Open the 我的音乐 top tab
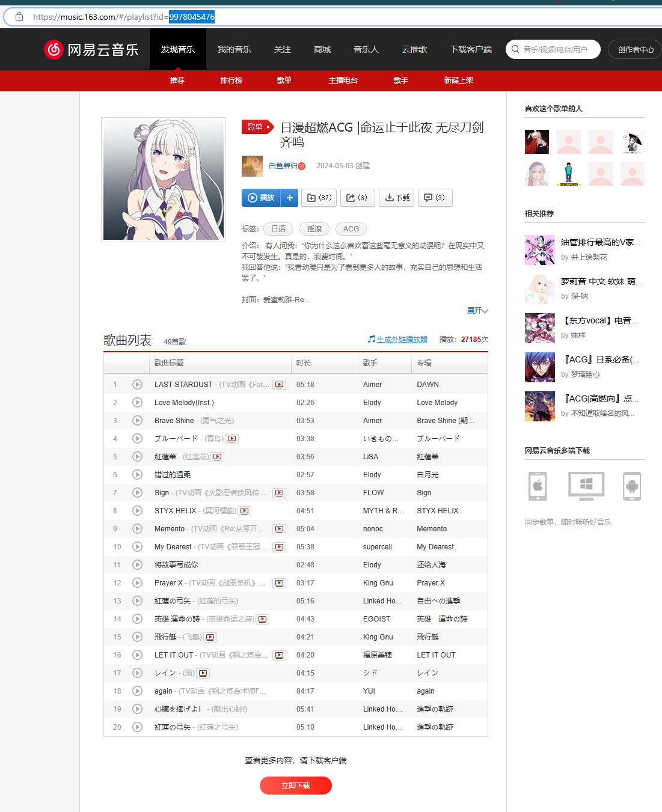Viewport: 662px width, 812px height. (x=234, y=49)
